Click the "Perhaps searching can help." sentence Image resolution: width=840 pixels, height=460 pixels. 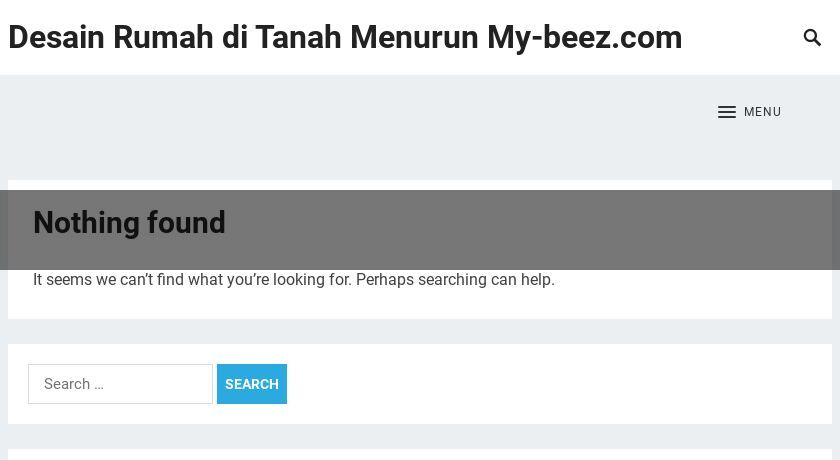(455, 280)
